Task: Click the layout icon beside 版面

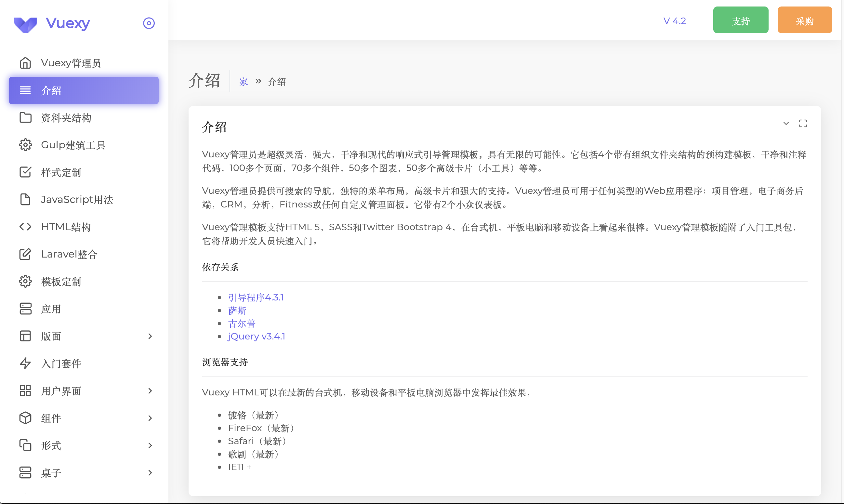Action: [25, 336]
